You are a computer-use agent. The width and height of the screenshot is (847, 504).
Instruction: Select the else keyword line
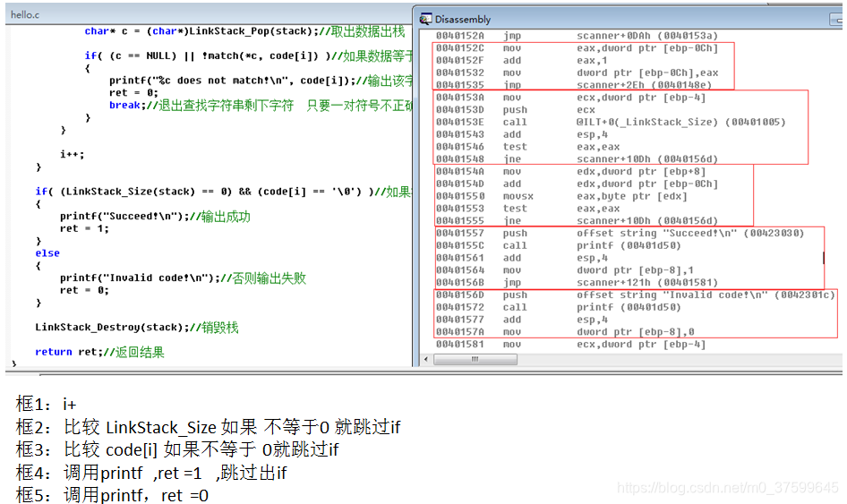tap(47, 253)
